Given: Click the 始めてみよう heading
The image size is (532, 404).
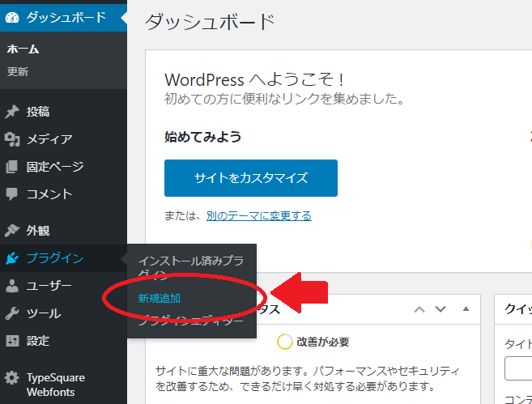Looking at the screenshot, I should pos(203,137).
